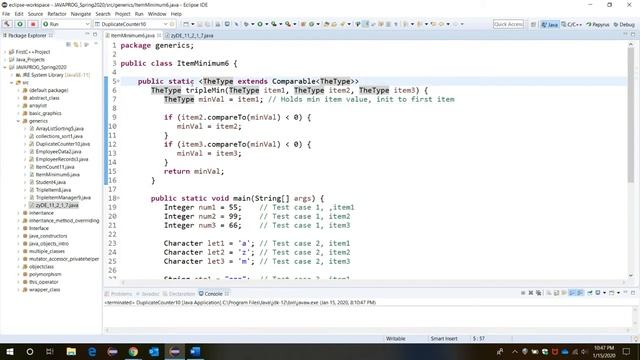Open the Project menu
The height and width of the screenshot is (360, 640).
tap(122, 14)
